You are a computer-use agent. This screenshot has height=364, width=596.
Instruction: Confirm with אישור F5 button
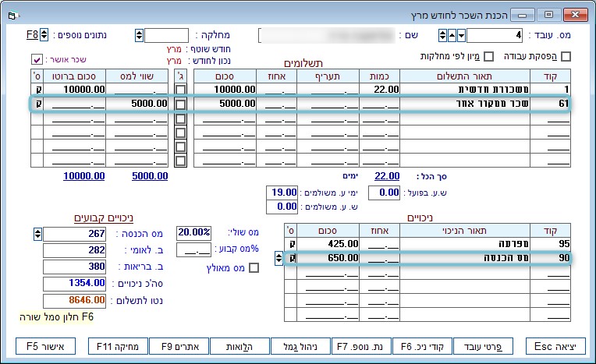coord(45,346)
